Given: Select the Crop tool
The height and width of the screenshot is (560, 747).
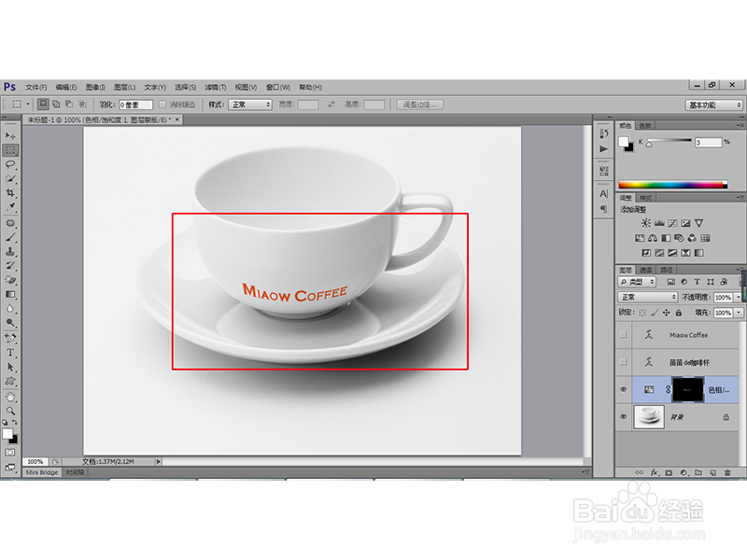Looking at the screenshot, I should [x=10, y=193].
